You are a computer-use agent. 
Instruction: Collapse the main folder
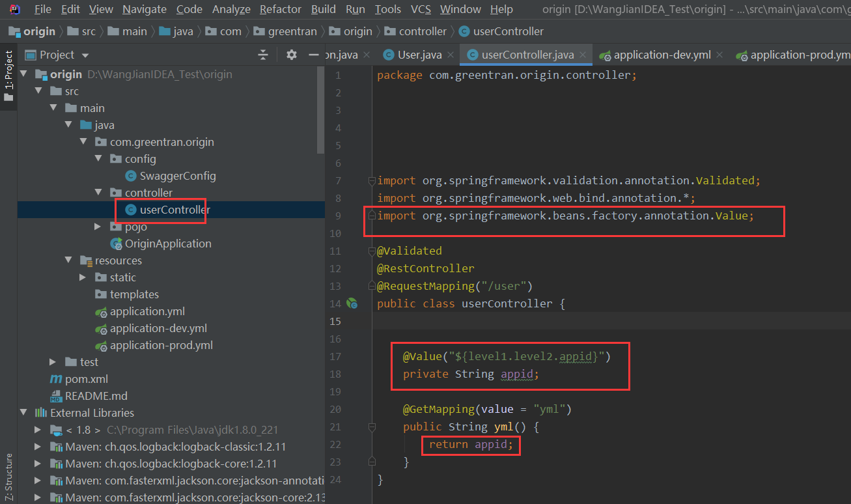(x=53, y=107)
